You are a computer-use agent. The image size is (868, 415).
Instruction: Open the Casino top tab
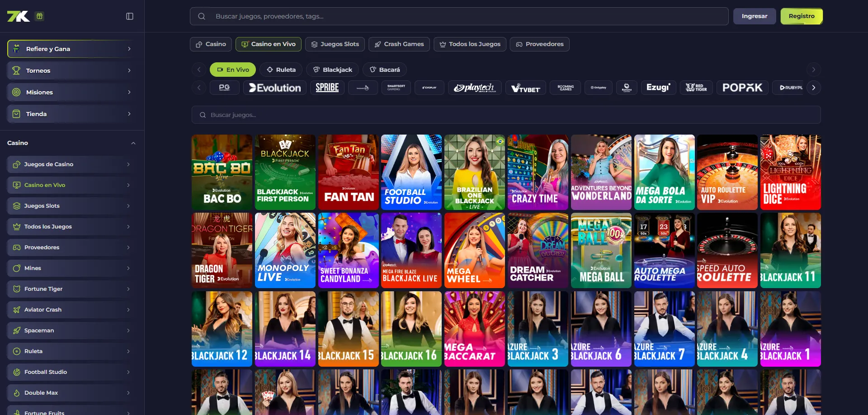click(211, 44)
